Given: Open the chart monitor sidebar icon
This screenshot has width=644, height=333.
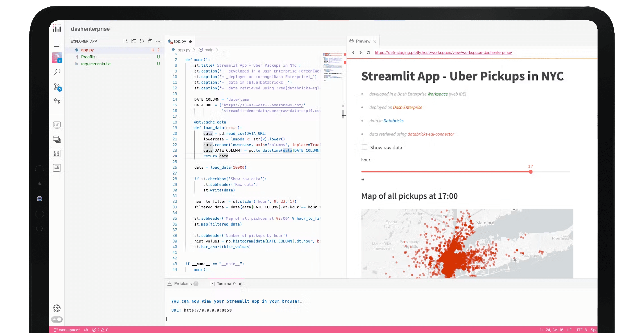Looking at the screenshot, I should tap(57, 125).
